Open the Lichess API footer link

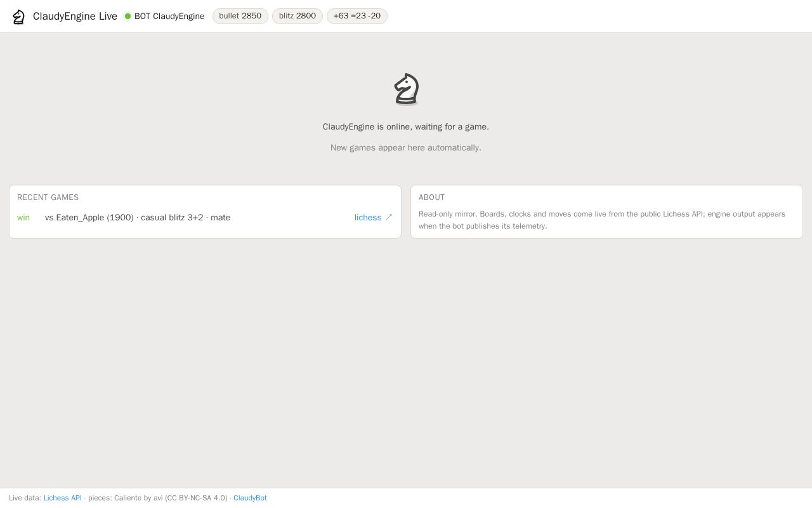[x=63, y=498]
